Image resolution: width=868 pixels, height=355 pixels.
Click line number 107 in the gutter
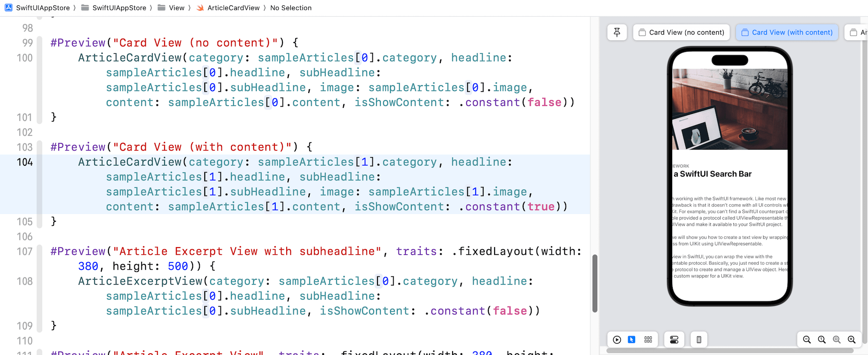[25, 252]
